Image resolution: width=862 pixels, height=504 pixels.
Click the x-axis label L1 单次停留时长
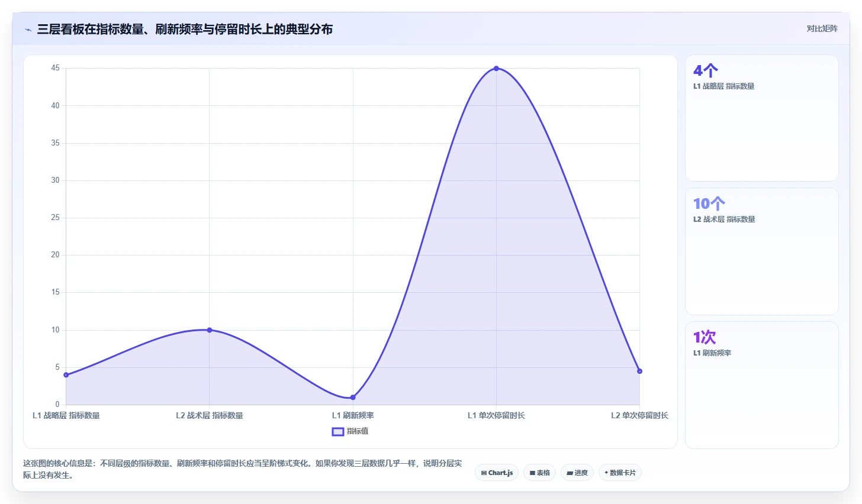click(x=496, y=416)
